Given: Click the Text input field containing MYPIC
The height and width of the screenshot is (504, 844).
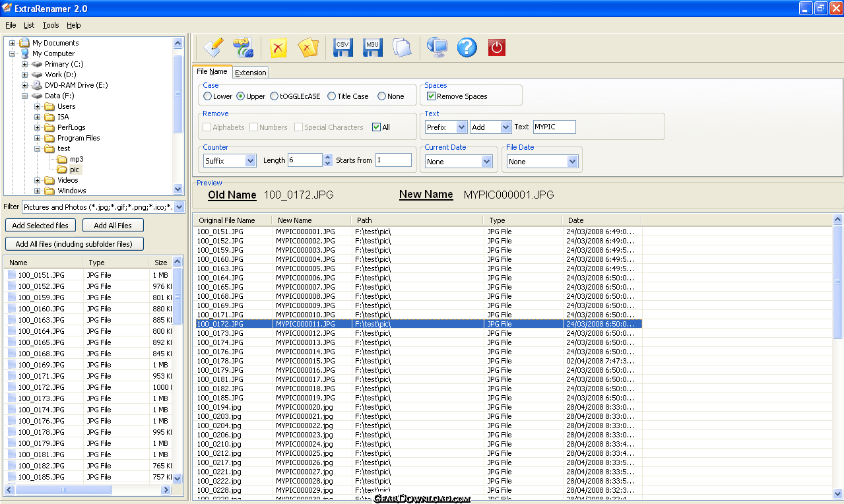Looking at the screenshot, I should coord(554,127).
